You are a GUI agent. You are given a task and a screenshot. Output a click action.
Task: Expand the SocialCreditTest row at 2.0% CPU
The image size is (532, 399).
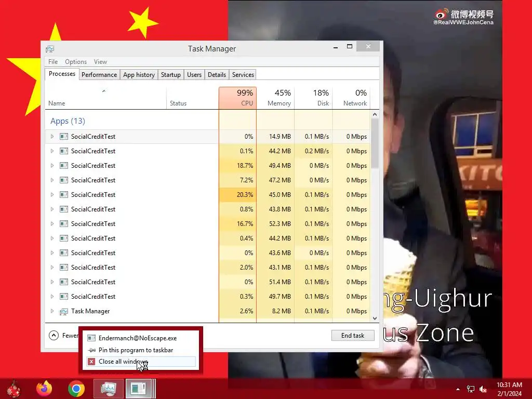tap(52, 268)
